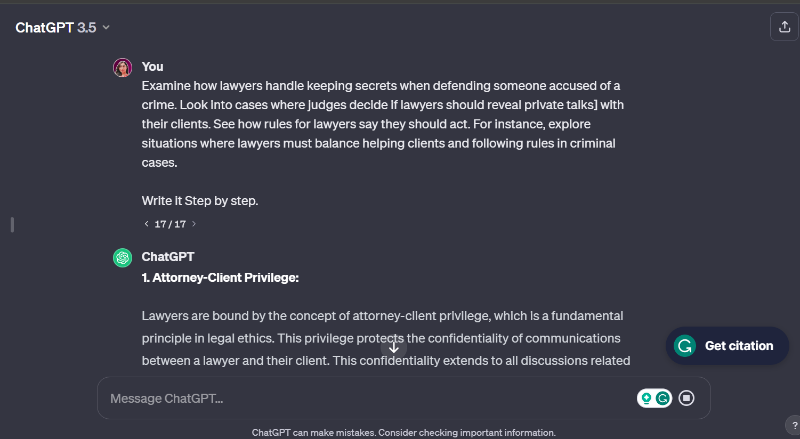
Task: Click the Grammarly logo on Get citation
Action: [685, 346]
